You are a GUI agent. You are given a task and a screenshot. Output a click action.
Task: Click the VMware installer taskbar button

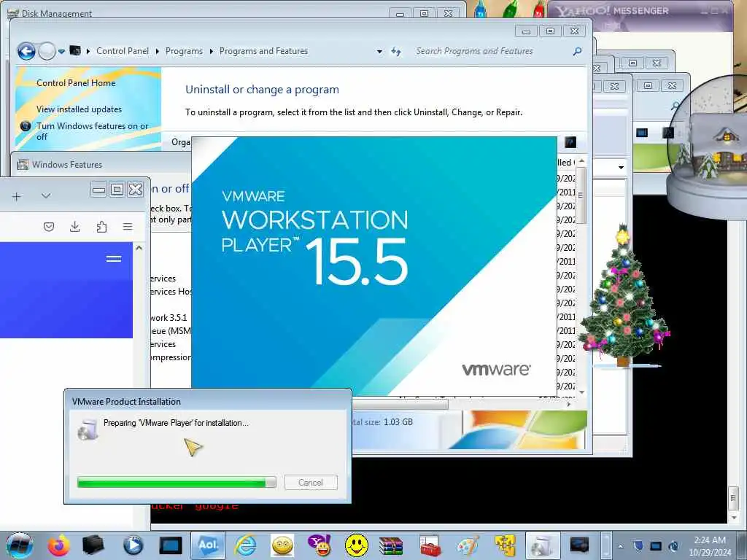pyautogui.click(x=542, y=545)
